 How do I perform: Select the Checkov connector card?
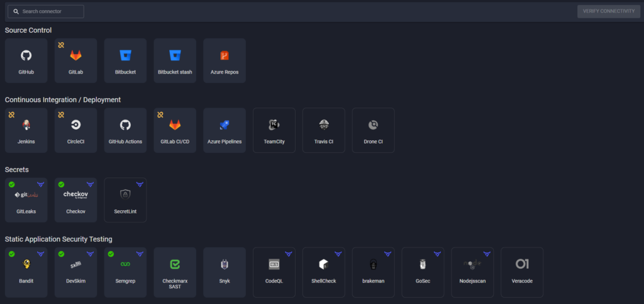(x=75, y=200)
